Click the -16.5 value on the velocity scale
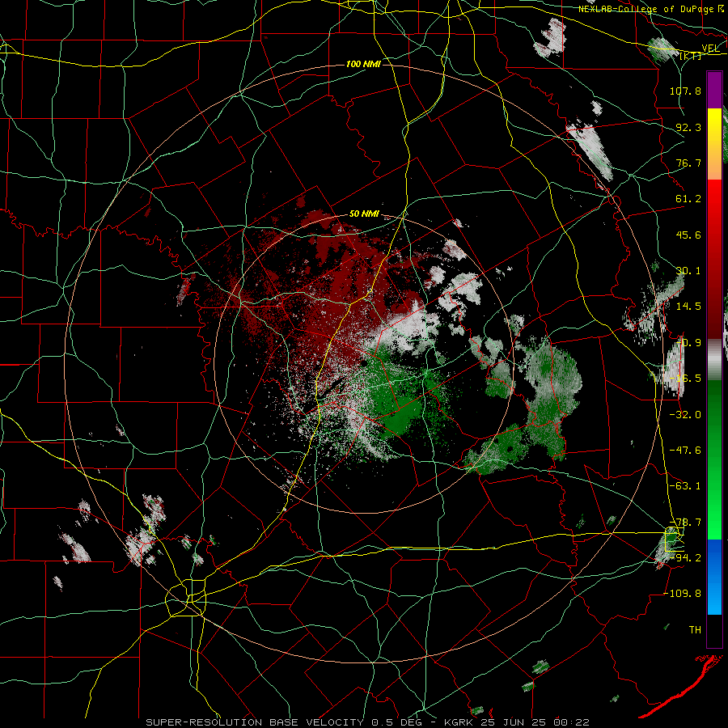728x728 pixels. (685, 379)
